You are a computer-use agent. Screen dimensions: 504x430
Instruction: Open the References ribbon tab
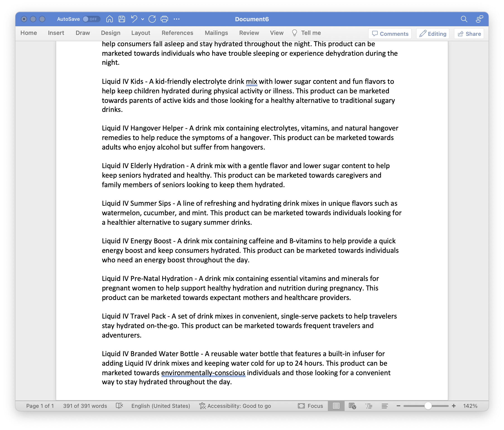click(177, 33)
